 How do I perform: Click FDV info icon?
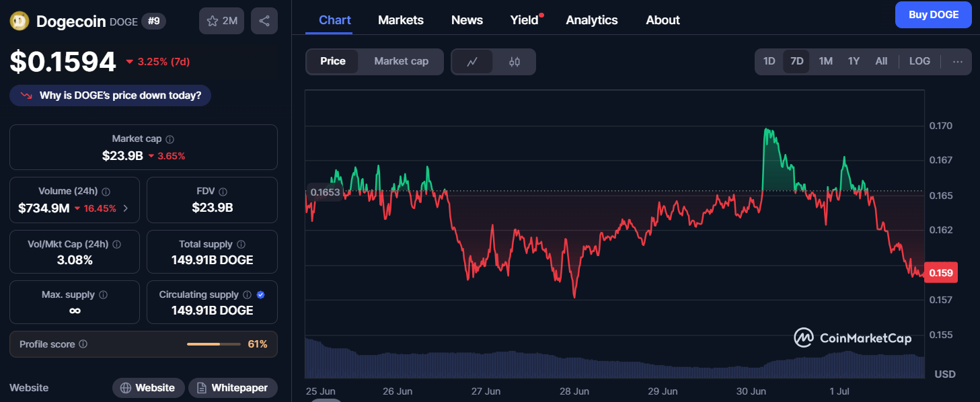click(x=223, y=192)
